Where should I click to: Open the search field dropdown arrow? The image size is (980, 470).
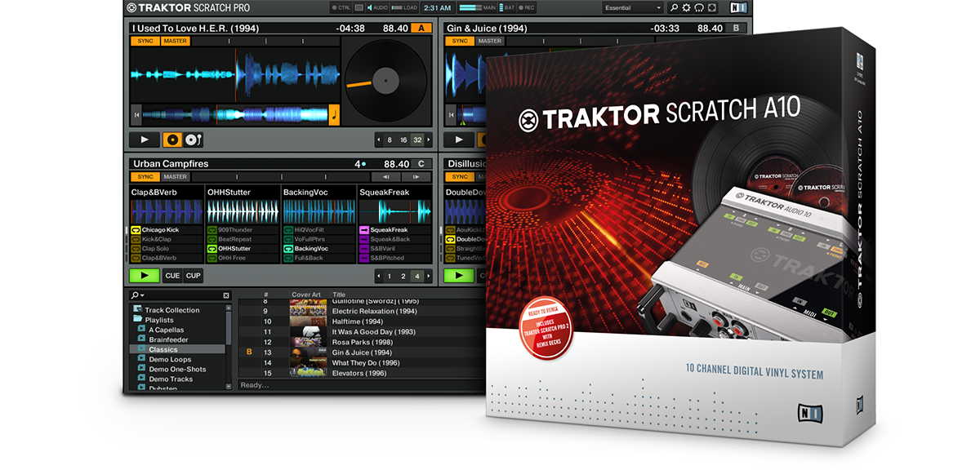click(x=142, y=295)
